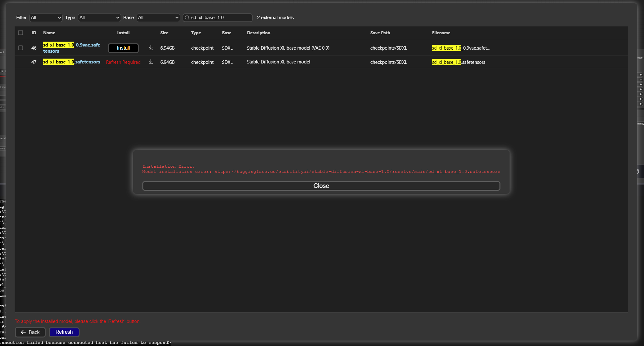This screenshot has height=346, width=644.
Task: Click download icon for model ID 46
Action: click(151, 48)
